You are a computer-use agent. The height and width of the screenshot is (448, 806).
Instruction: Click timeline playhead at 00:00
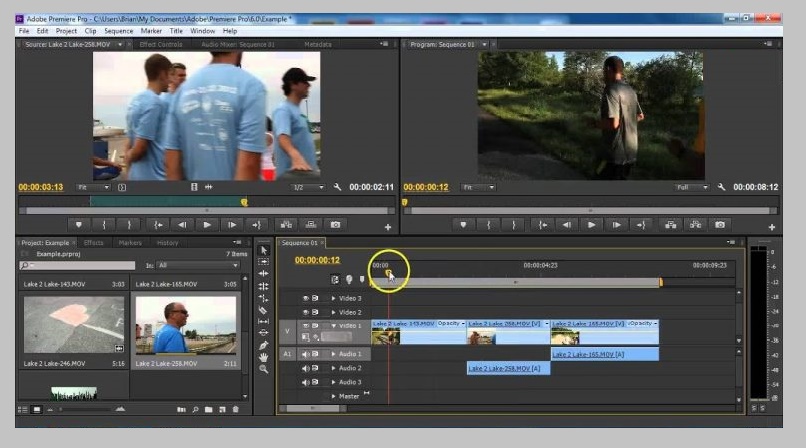point(389,273)
